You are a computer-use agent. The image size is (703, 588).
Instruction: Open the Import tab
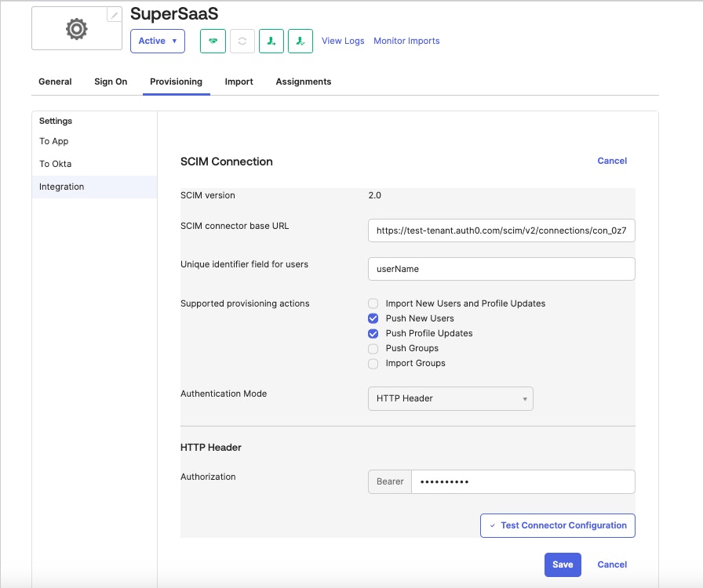click(x=239, y=82)
